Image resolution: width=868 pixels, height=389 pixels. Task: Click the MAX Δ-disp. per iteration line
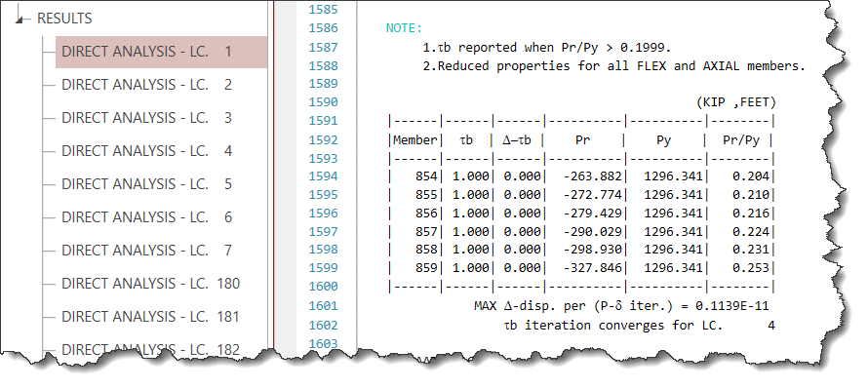(621, 305)
